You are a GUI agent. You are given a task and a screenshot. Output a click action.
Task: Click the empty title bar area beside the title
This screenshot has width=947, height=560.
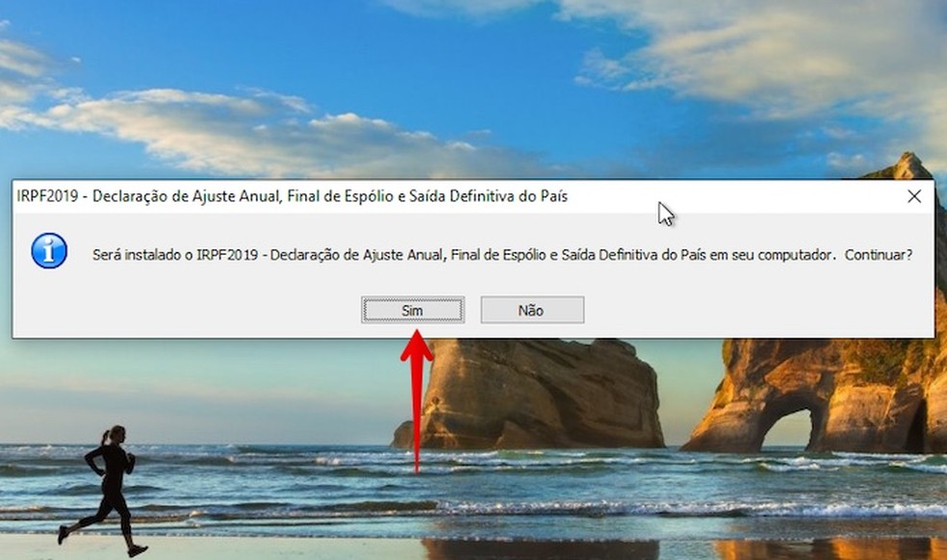click(755, 196)
